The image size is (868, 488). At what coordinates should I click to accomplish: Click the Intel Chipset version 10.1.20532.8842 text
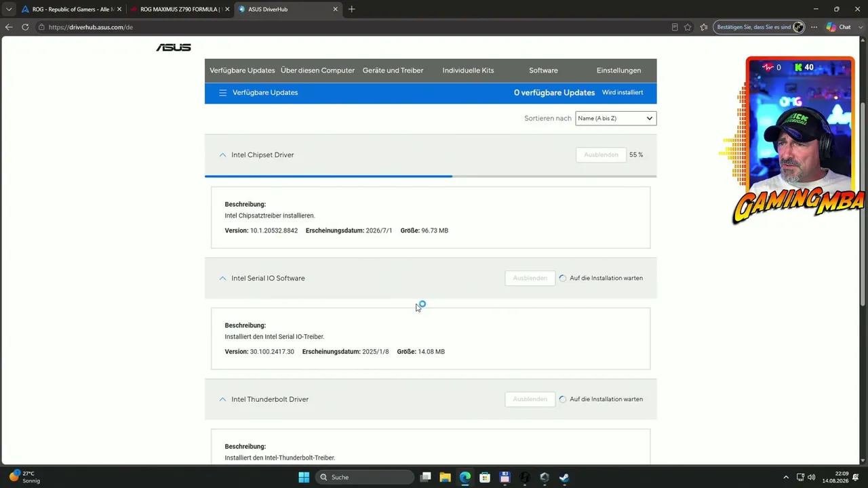click(274, 231)
